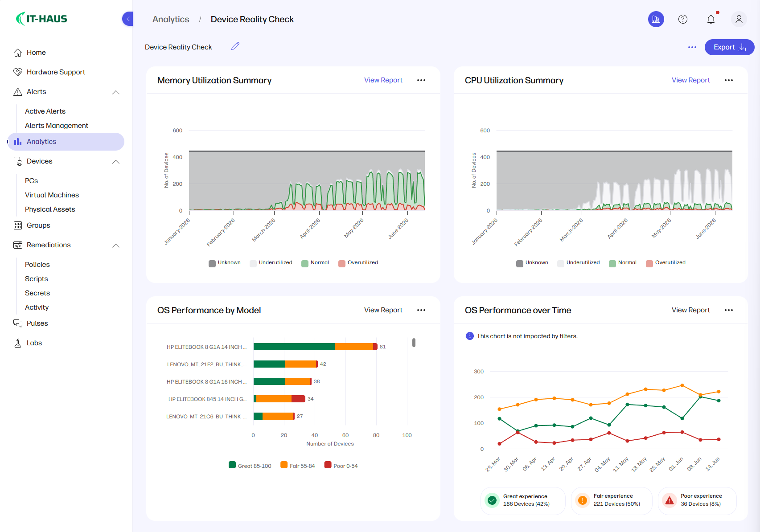Click OS Performance by Model scrollbar thumb

(x=414, y=343)
